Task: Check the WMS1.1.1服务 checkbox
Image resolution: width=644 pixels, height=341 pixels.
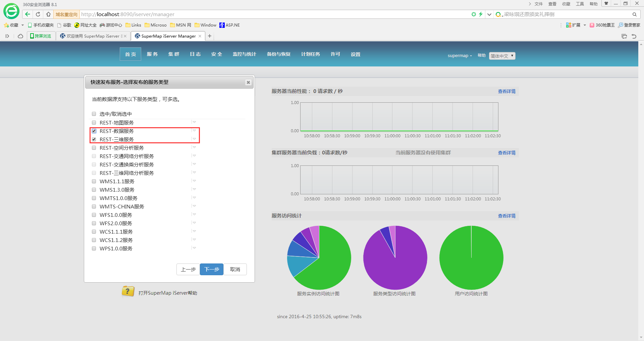Action: pyautogui.click(x=94, y=181)
